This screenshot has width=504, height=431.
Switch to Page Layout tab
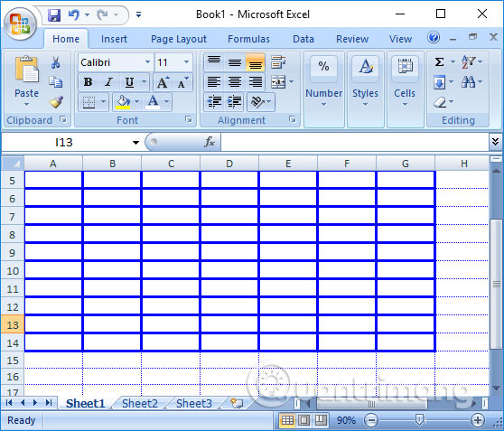click(x=179, y=39)
